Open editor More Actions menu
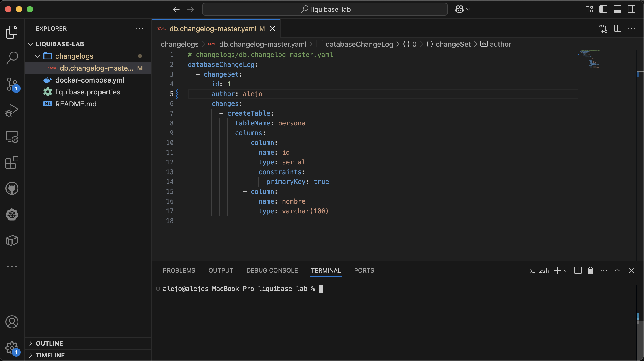This screenshot has width=644, height=361. [x=632, y=28]
